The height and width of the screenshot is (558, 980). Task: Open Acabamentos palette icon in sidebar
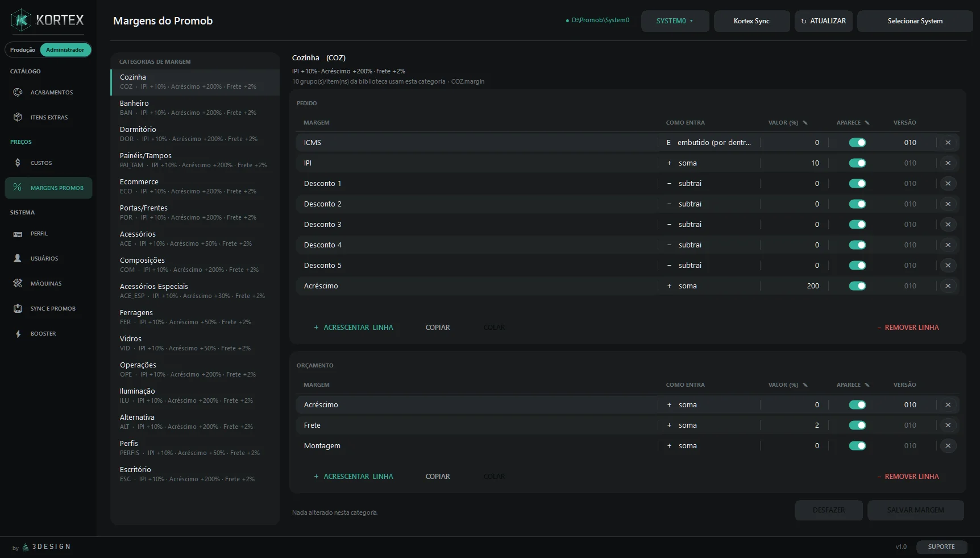(x=18, y=92)
